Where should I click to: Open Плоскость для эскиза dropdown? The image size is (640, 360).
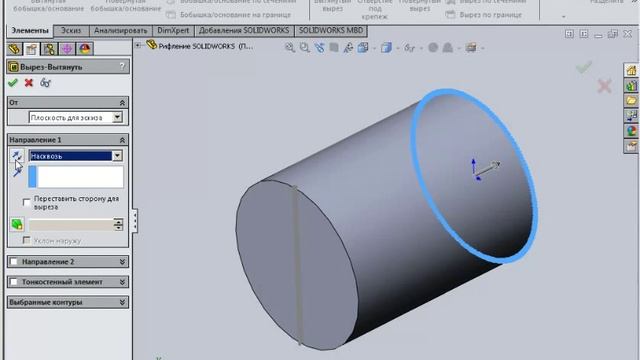pos(117,118)
